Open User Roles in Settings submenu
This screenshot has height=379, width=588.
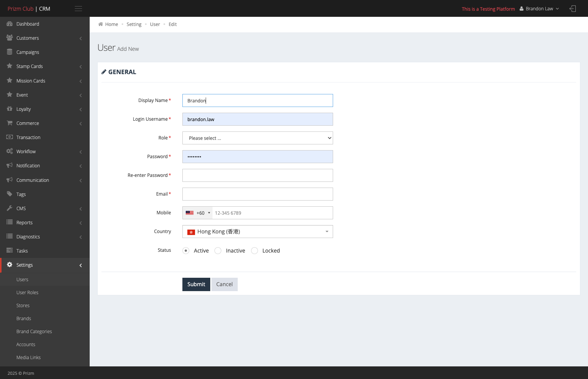point(27,293)
